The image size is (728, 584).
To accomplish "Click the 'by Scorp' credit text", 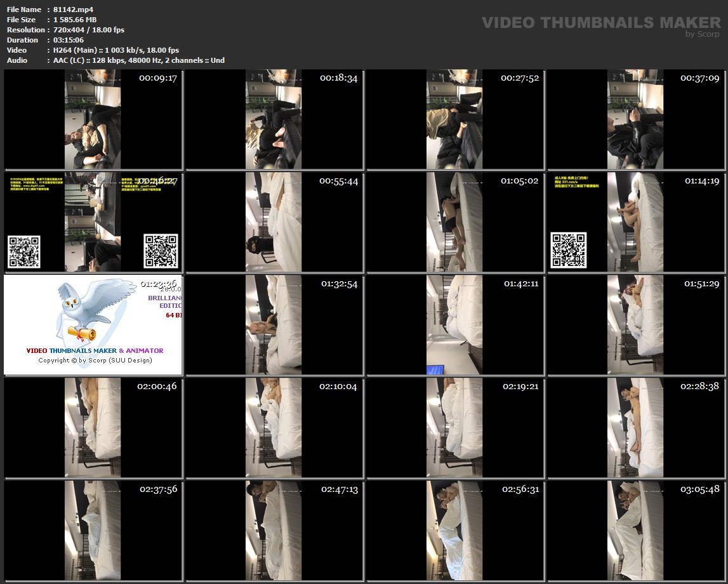I will (x=703, y=34).
